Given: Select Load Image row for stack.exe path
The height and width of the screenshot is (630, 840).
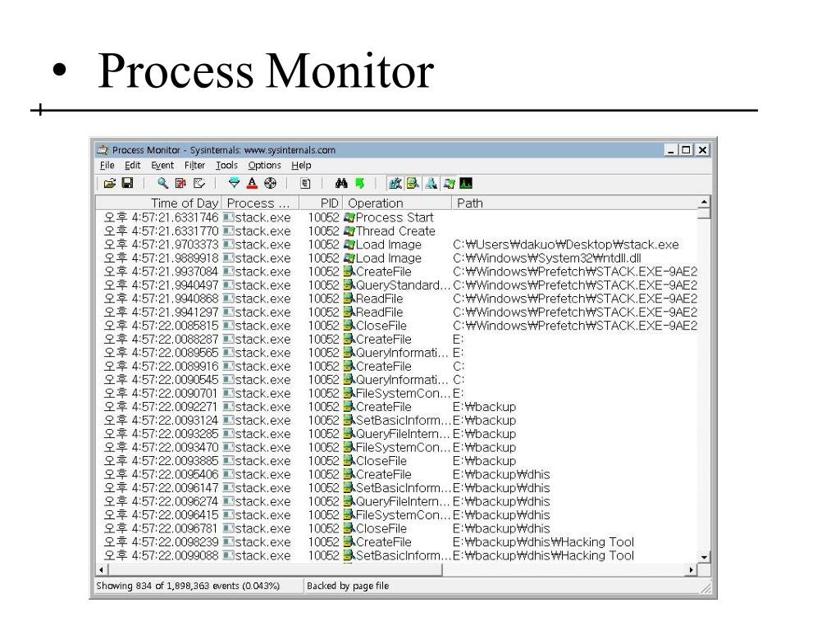Looking at the screenshot, I should coord(396,244).
